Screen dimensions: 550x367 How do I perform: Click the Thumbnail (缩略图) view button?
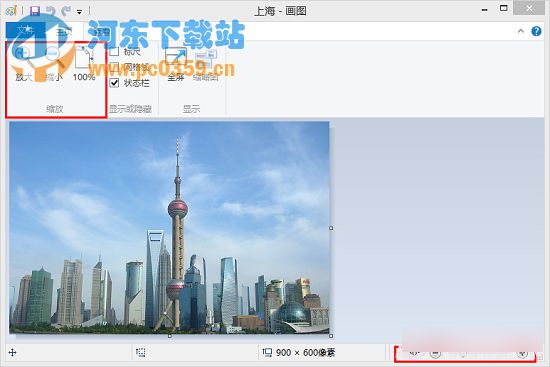coord(206,64)
